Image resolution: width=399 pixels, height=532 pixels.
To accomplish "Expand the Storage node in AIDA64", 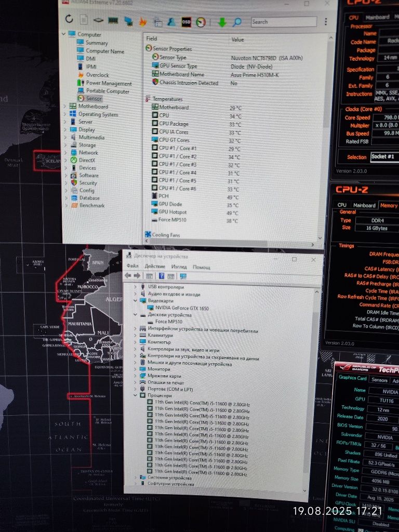I will click(66, 145).
